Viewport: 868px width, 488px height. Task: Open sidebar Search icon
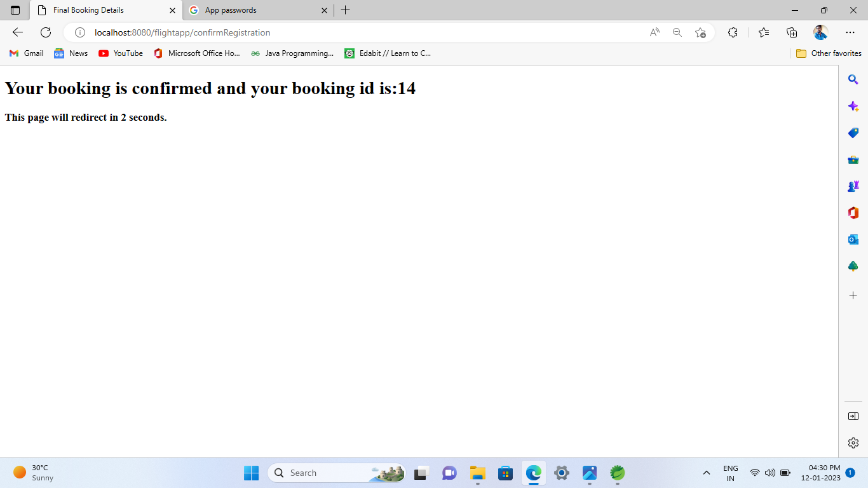coord(853,79)
